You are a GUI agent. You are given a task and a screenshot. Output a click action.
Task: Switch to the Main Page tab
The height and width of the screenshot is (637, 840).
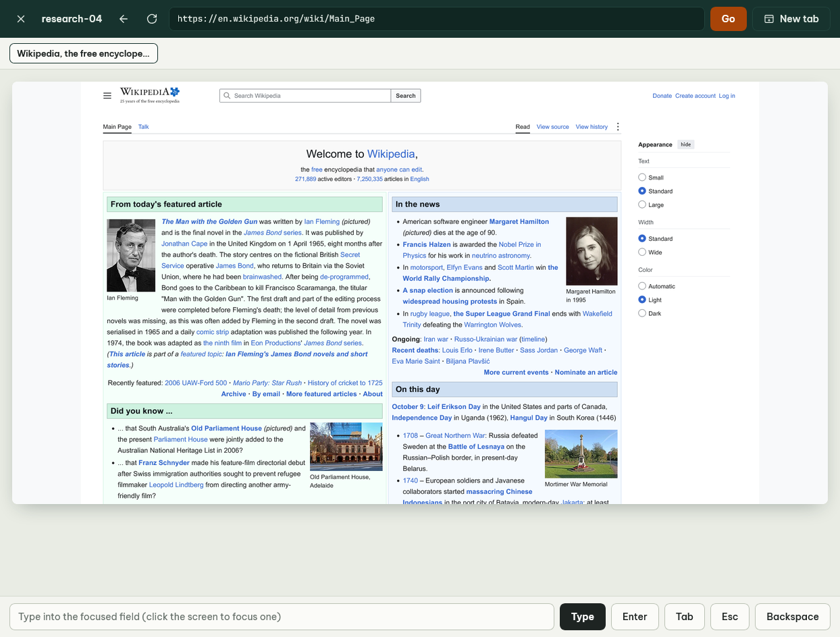(x=117, y=127)
